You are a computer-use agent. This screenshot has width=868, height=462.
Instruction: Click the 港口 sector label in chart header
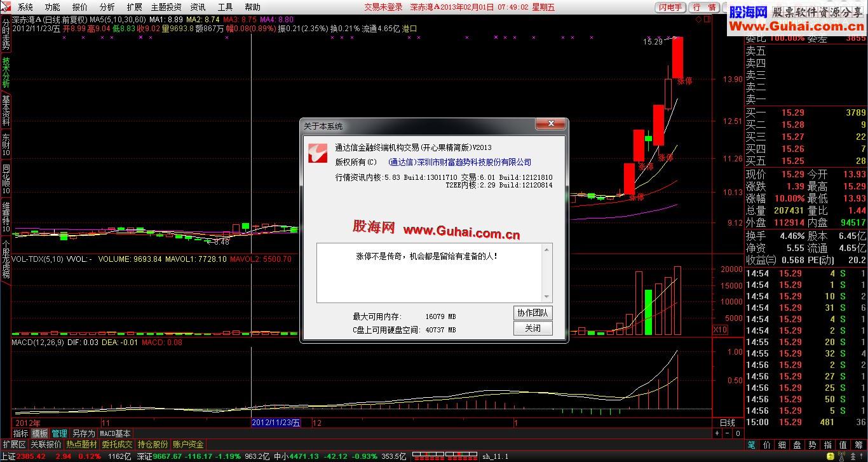coord(410,29)
